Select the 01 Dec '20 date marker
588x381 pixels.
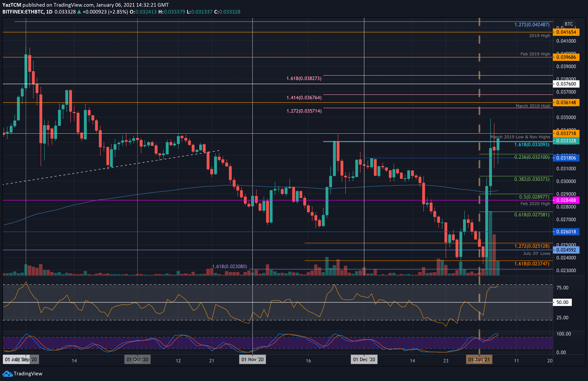(x=364, y=360)
